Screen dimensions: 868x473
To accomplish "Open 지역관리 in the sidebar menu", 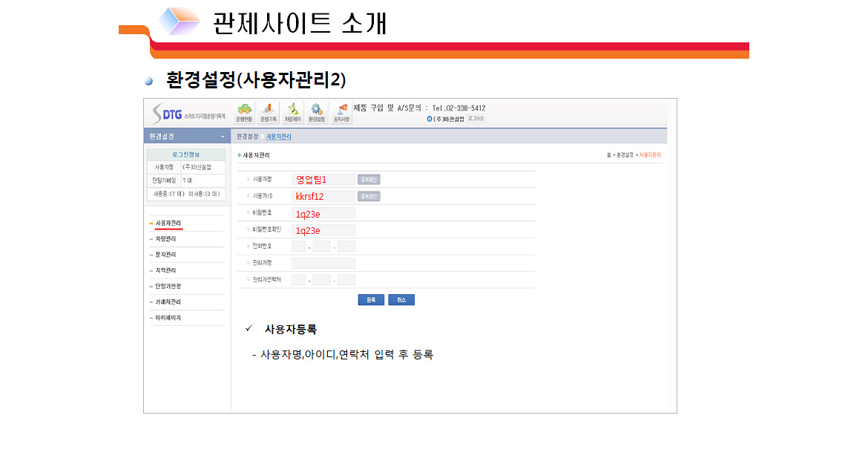I will click(165, 270).
